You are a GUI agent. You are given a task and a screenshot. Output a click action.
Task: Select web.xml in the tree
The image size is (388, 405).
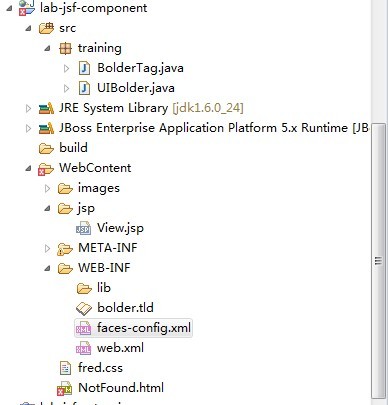120,348
